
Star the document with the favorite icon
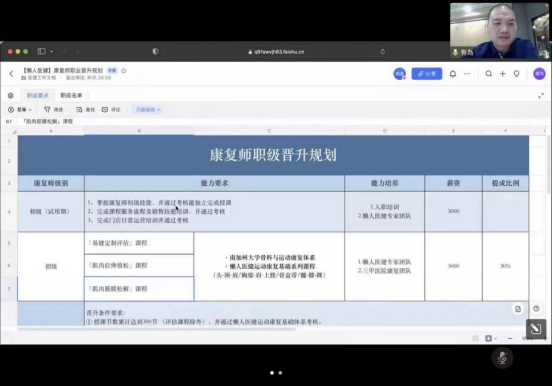click(123, 71)
